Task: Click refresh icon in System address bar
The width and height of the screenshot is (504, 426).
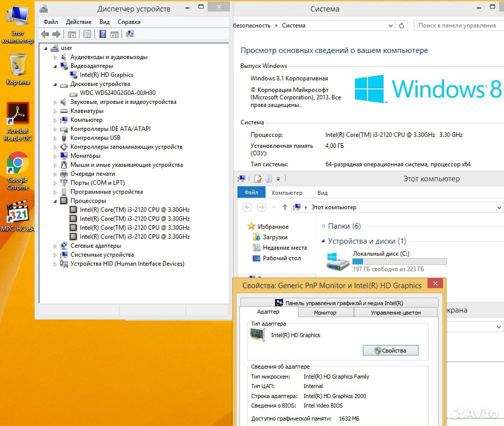Action: pos(401,25)
